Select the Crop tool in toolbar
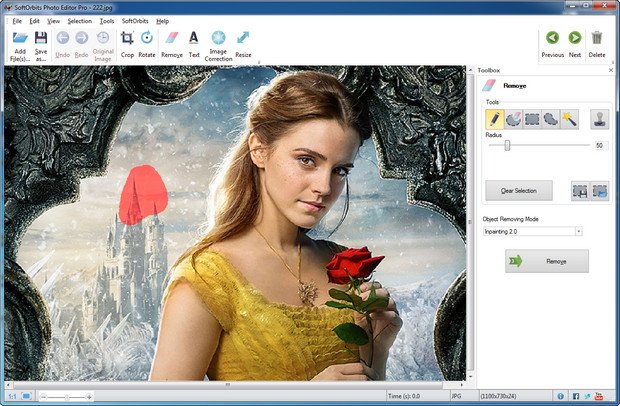The width and height of the screenshot is (620, 406). tap(127, 44)
